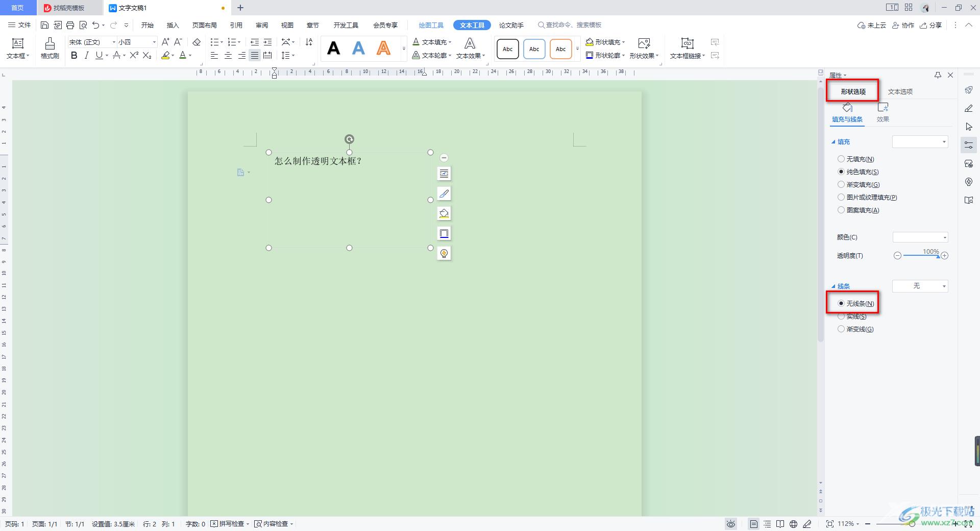Click the Bold formatting icon

(74, 55)
